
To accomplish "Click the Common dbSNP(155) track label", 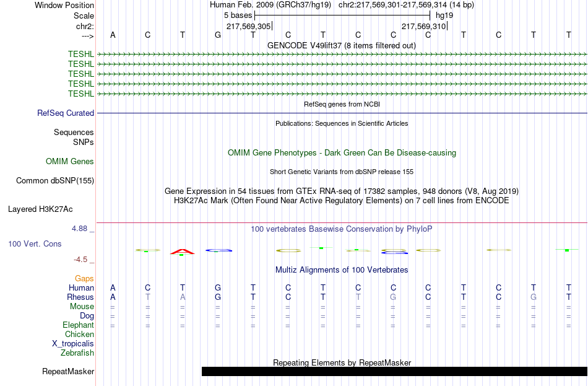I will coord(55,181).
